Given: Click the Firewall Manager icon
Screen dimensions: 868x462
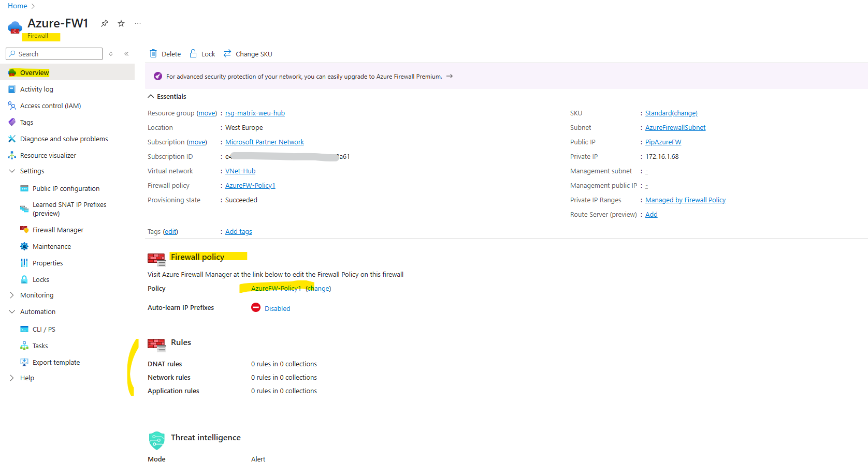Looking at the screenshot, I should [x=24, y=229].
